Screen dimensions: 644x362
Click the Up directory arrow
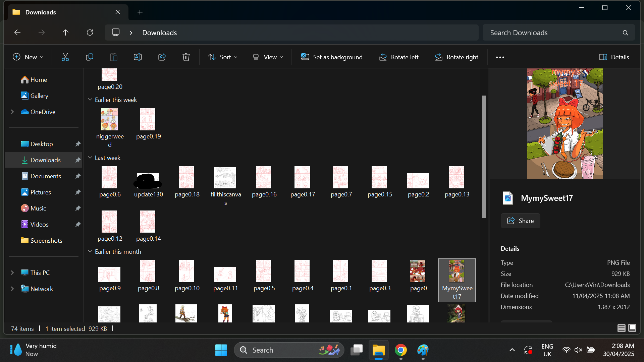pos(65,33)
